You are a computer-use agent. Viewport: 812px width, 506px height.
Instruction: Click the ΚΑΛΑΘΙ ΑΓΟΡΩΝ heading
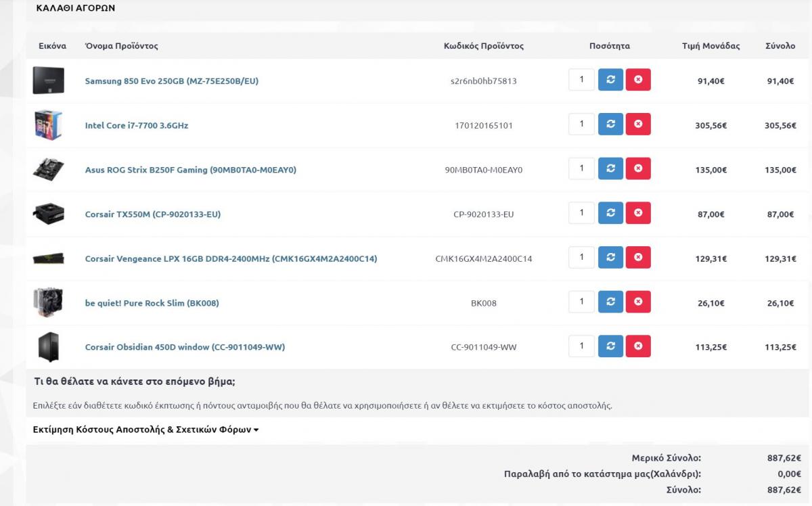[x=75, y=8]
